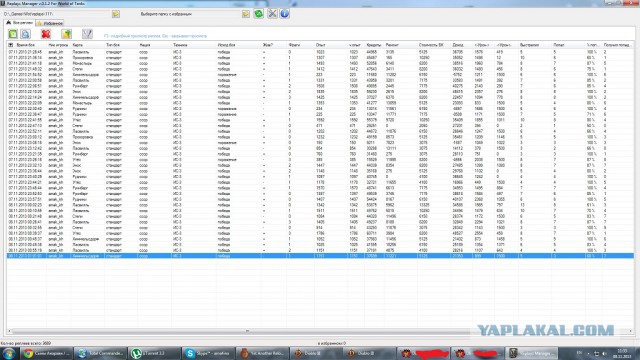This screenshot has width=640, height=360.
Task: Select the replay dated 07.11.2013 21:38:14
Action: pos(320,58)
